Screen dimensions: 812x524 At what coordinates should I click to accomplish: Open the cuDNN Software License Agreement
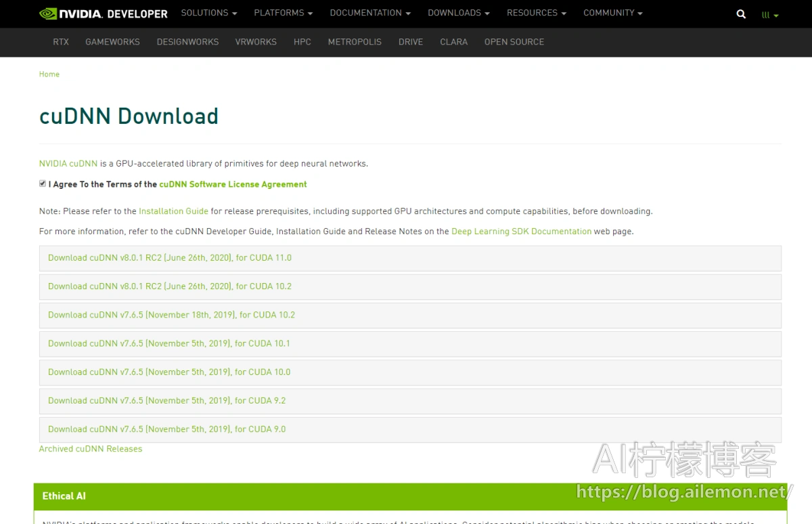[x=233, y=184]
